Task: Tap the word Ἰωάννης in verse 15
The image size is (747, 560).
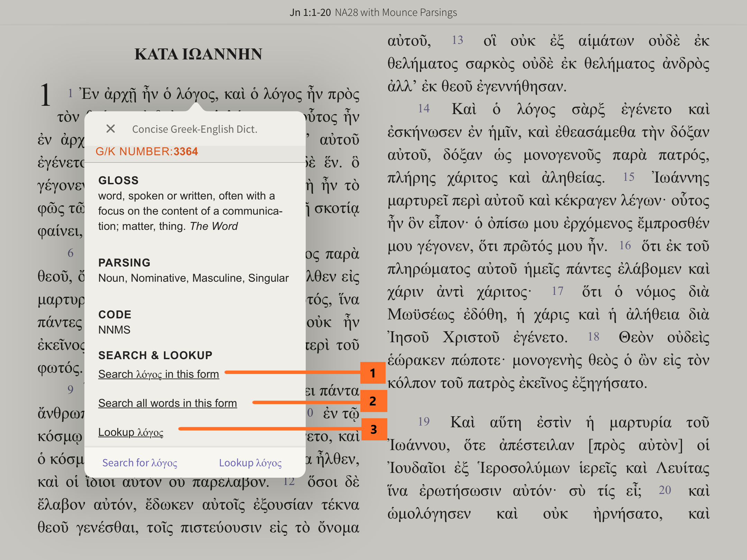Action: (x=680, y=178)
